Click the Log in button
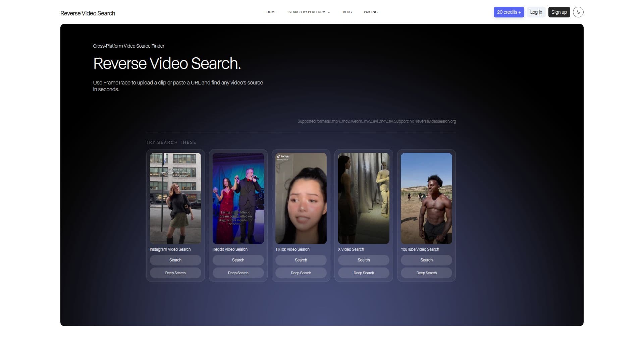The height and width of the screenshot is (362, 644). [x=536, y=12]
